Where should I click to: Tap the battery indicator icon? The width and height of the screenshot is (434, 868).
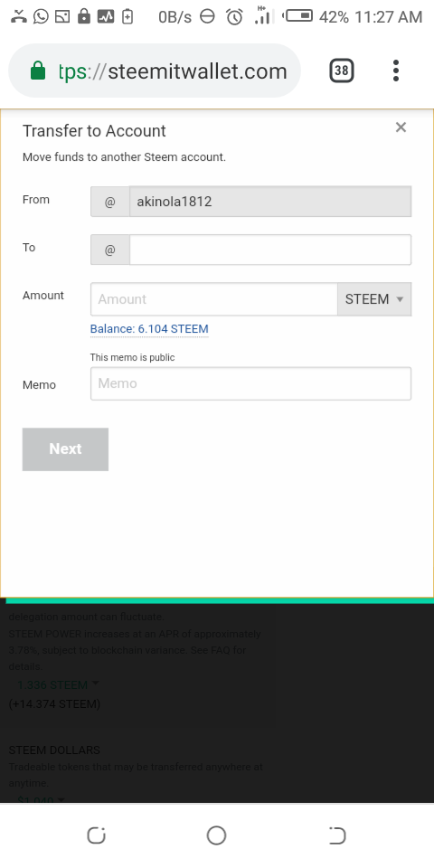(x=297, y=16)
